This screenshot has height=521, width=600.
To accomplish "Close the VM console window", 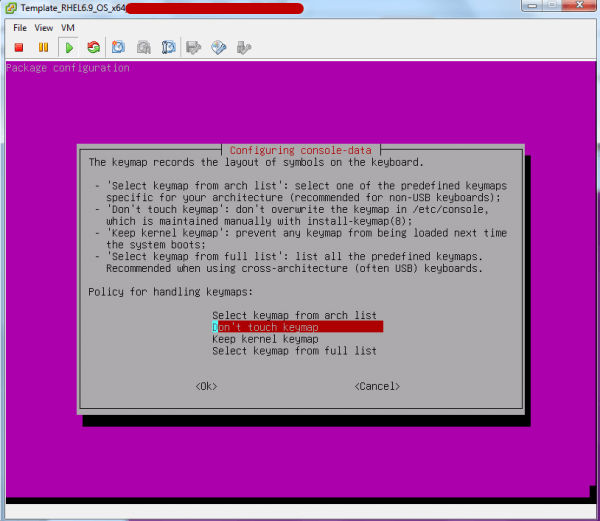I will (580, 5).
